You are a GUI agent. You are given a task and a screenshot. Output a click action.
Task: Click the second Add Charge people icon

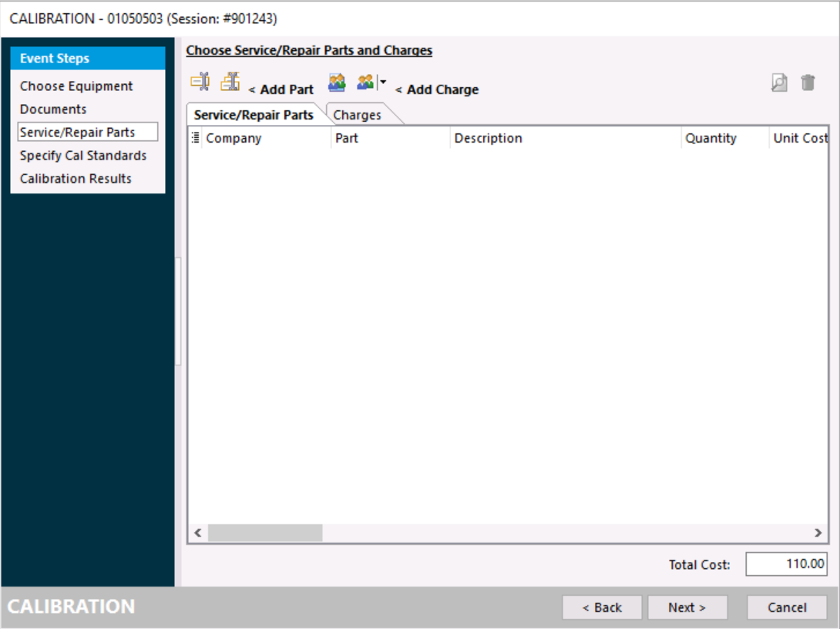point(365,82)
